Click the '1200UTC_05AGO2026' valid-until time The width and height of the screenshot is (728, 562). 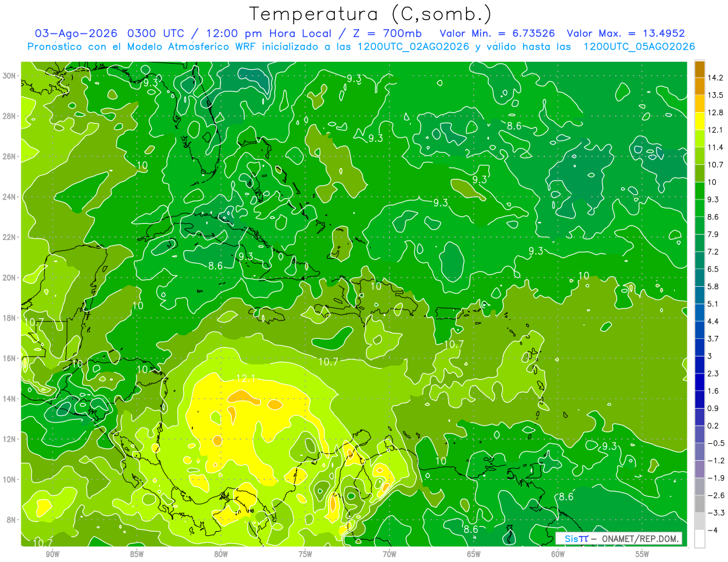(639, 47)
